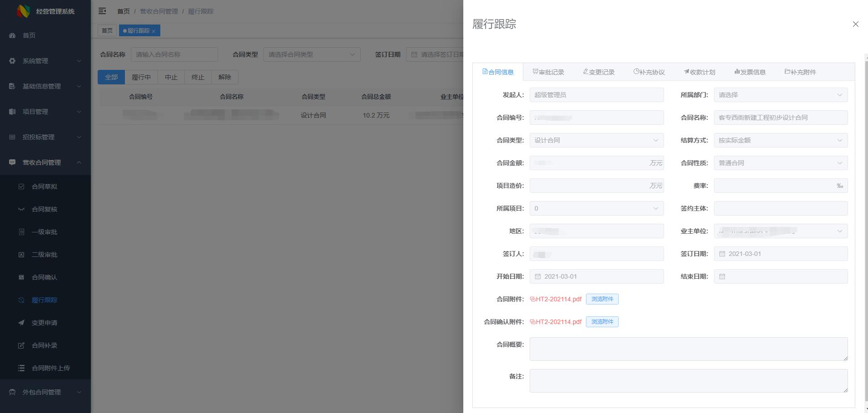This screenshot has height=413, width=868.
Task: Select the 履行中 status filter
Action: click(x=141, y=77)
